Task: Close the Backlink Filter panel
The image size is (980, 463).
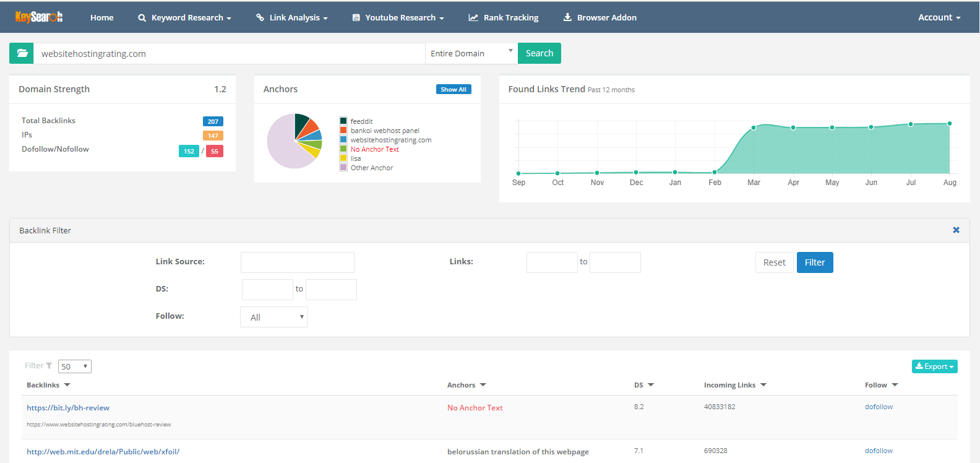Action: point(956,230)
